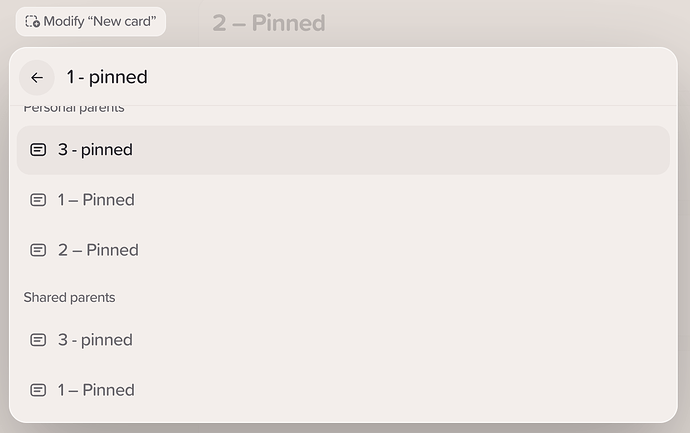Click card icon beside highlighted 3 - pinned
Image resolution: width=690 pixels, height=433 pixels.
pos(38,150)
